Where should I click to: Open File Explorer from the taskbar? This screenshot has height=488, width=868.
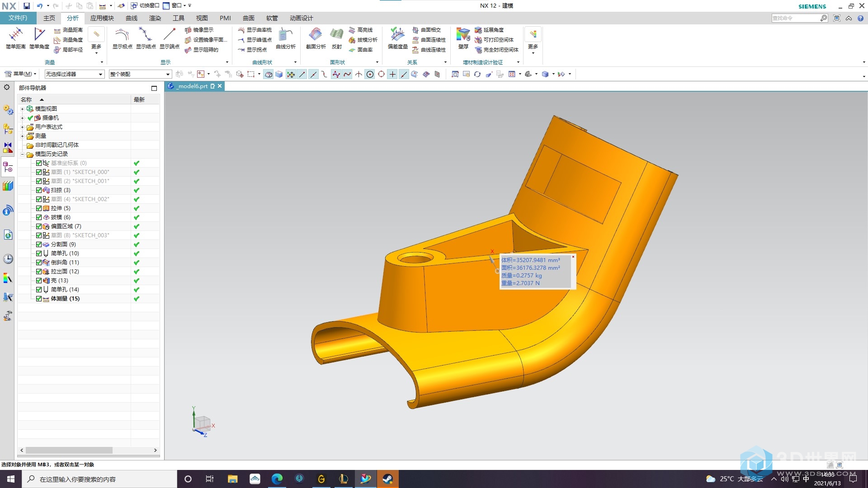(x=232, y=479)
